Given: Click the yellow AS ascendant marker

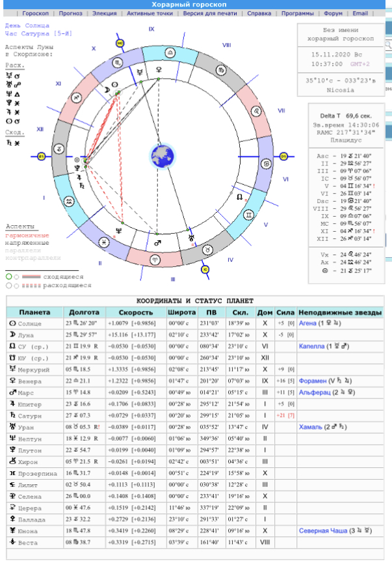Looking at the screenshot, I should pyautogui.click(x=42, y=156).
